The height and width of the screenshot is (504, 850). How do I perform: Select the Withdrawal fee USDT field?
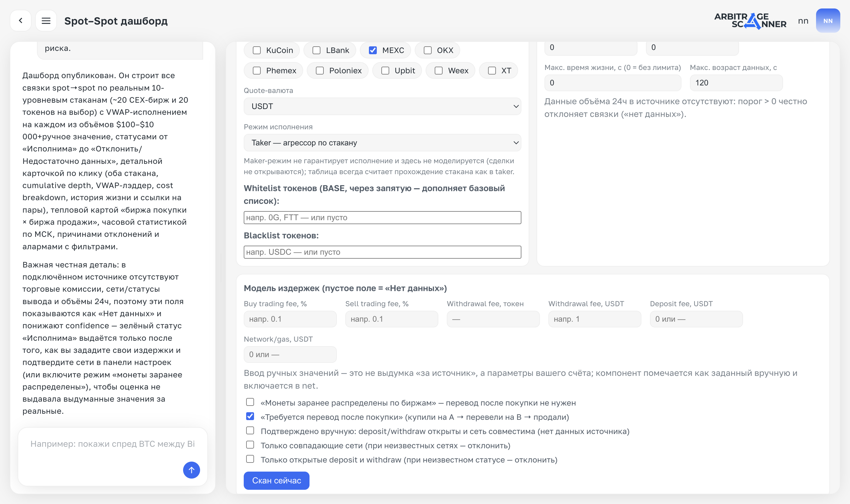(594, 319)
